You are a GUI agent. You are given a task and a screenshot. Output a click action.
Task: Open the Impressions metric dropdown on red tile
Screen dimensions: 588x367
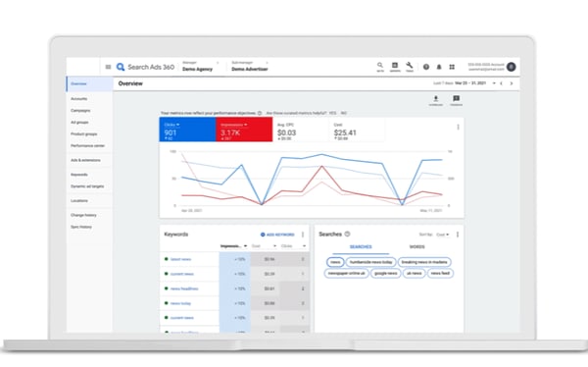click(246, 125)
